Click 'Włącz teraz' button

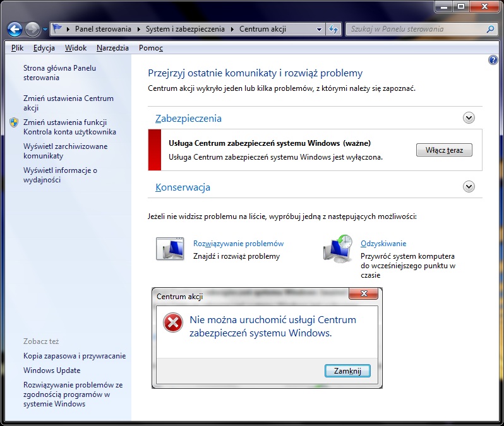tap(444, 150)
